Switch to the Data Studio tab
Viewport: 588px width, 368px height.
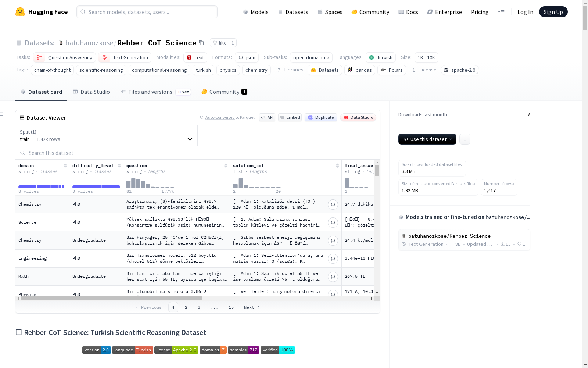(x=91, y=92)
